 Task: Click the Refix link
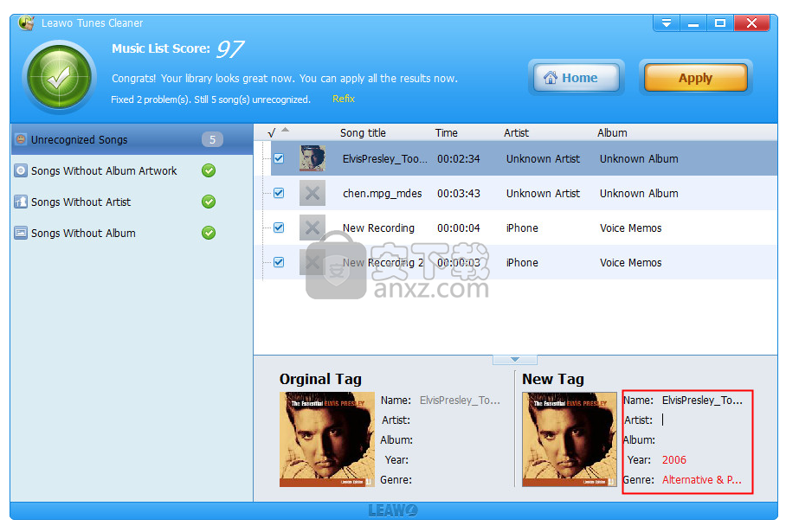pyautogui.click(x=344, y=99)
